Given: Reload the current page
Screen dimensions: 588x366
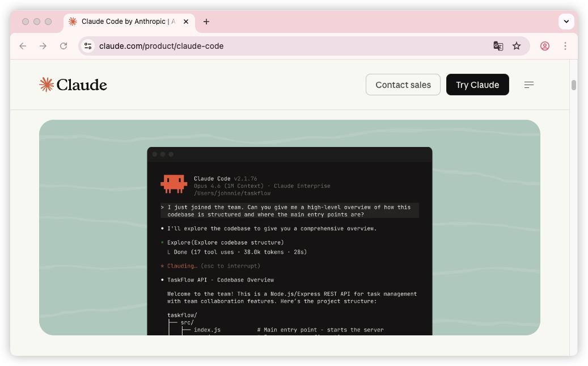Looking at the screenshot, I should point(64,46).
